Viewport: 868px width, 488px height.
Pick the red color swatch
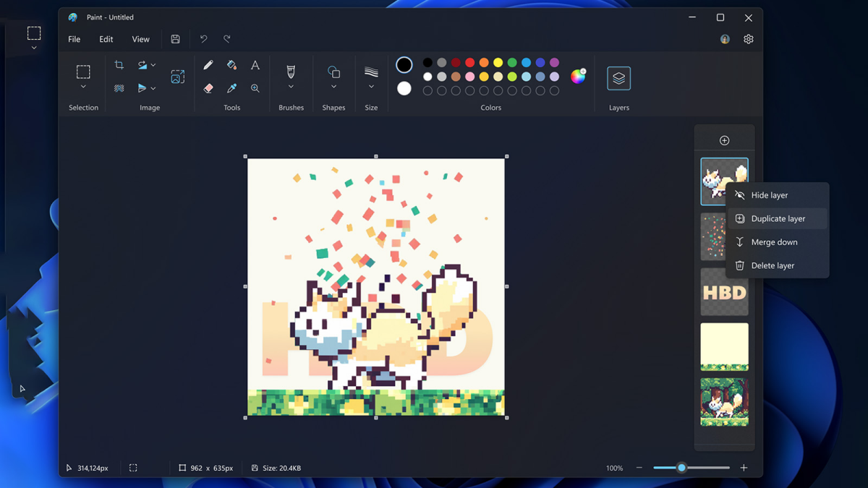tap(470, 63)
